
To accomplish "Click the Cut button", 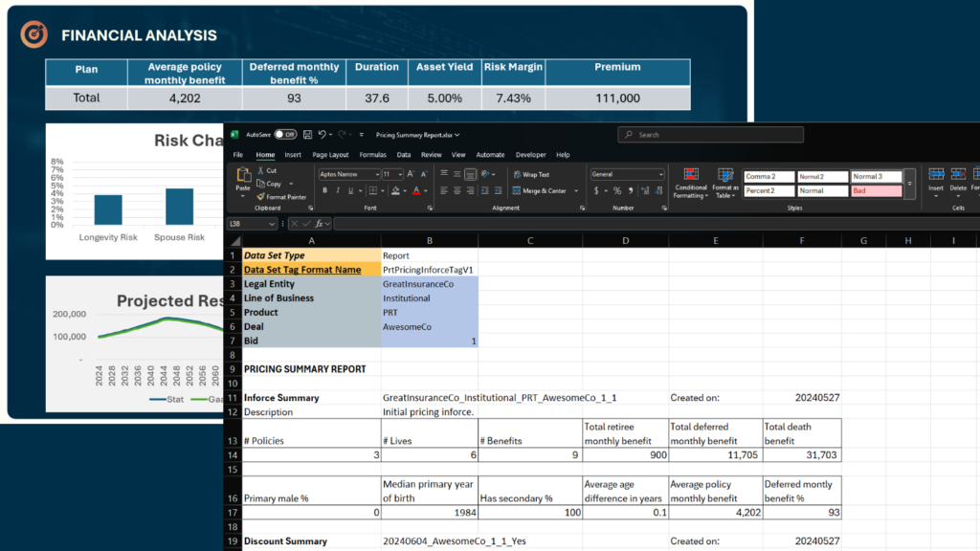I will point(268,170).
